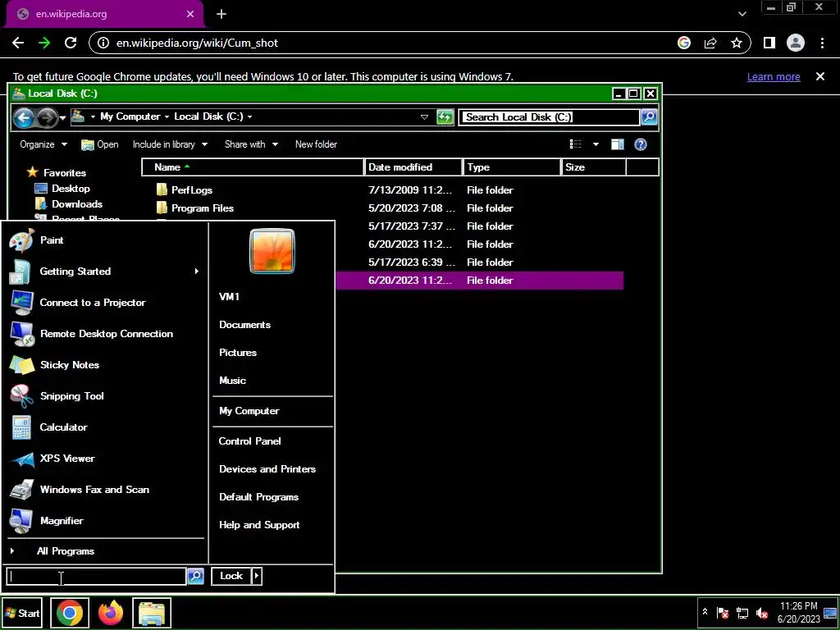Click the Start menu search magnifier icon
Screen dimensions: 840x630
195,576
